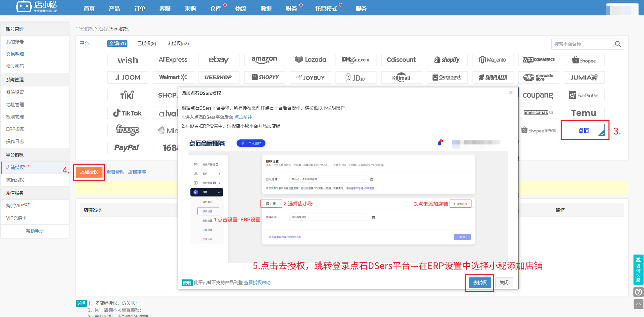
Task: Select the Shopify platform logo
Action: 447,60
